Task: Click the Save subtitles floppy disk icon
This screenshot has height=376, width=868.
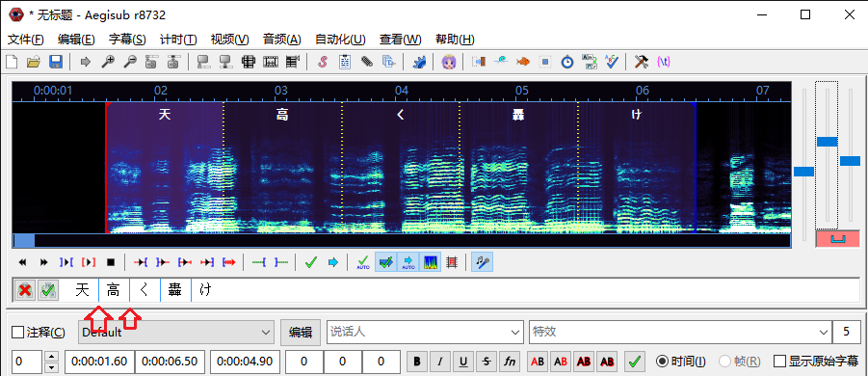Action: click(56, 62)
